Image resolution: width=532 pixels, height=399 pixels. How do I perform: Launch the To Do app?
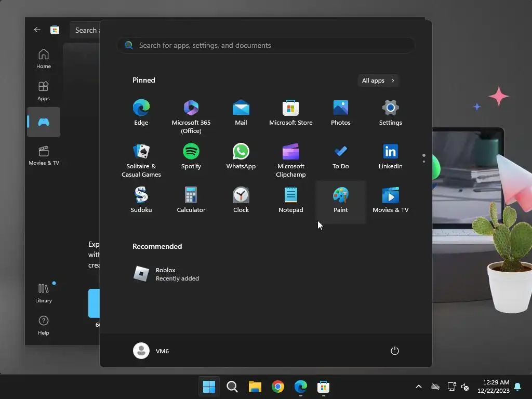pos(341,157)
